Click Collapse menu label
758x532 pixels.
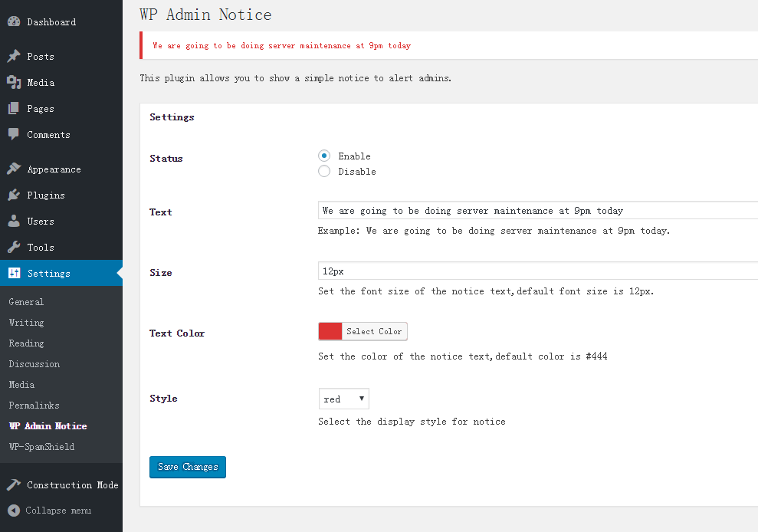pos(58,511)
